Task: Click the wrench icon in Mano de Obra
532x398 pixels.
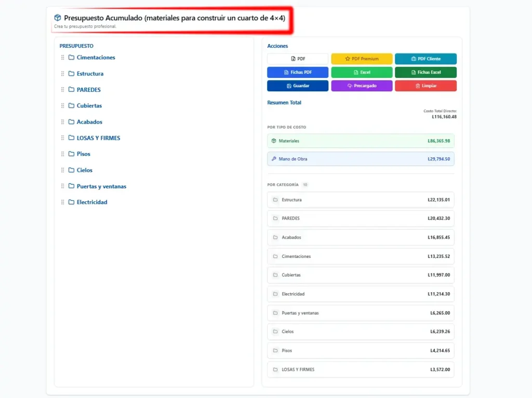Action: (274, 159)
